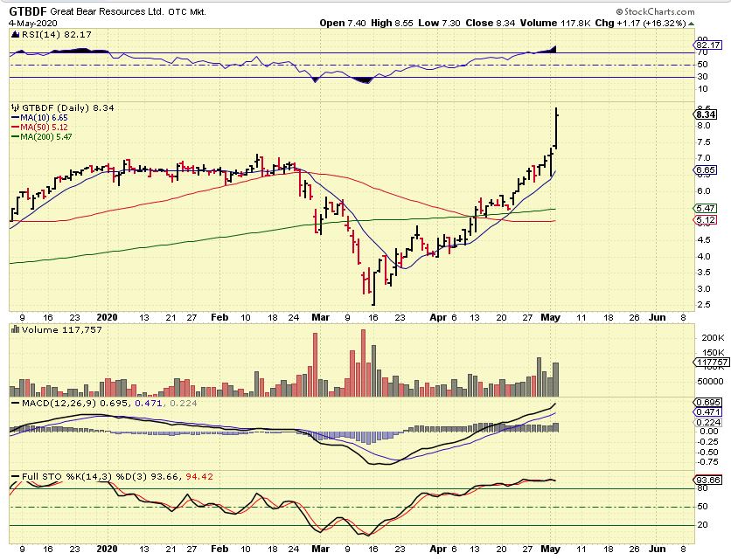
Task: Click the MACD legend line marker
Action: (x=16, y=403)
